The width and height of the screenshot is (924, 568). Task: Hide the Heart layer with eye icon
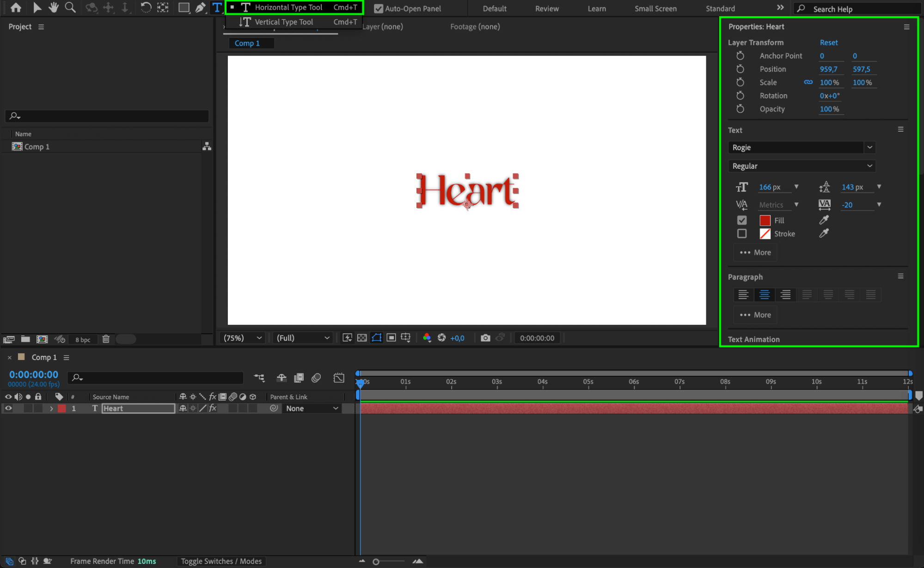pyautogui.click(x=8, y=409)
